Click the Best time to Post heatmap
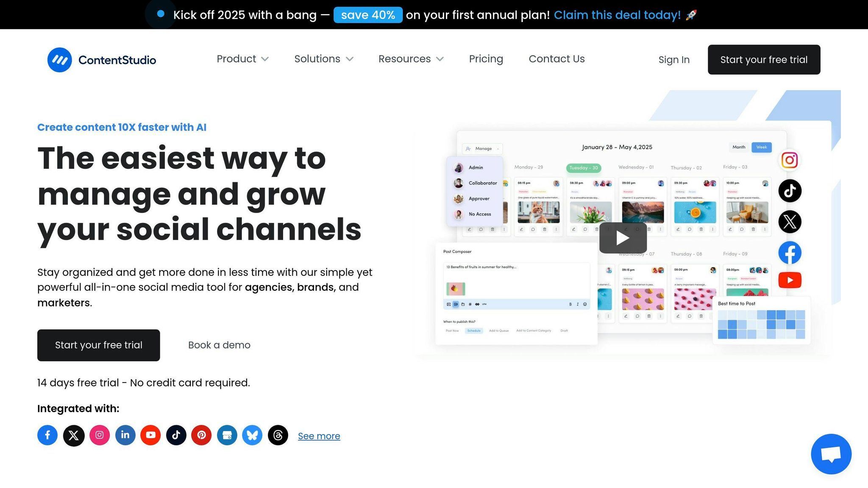868x488 pixels. 762,324
